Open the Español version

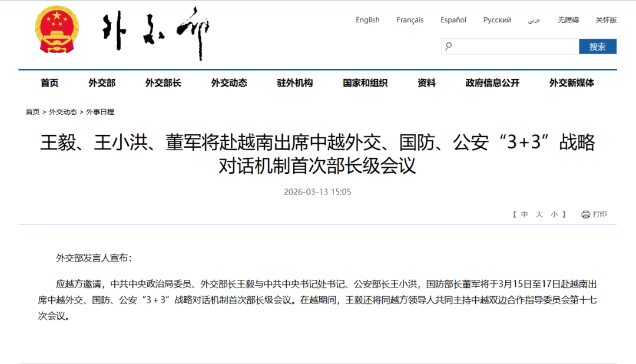pos(453,20)
